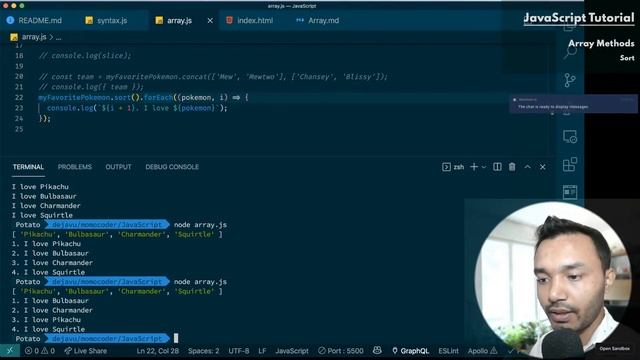Click the Open Sandbox button
Image resolution: width=640 pixels, height=360 pixels.
614,348
